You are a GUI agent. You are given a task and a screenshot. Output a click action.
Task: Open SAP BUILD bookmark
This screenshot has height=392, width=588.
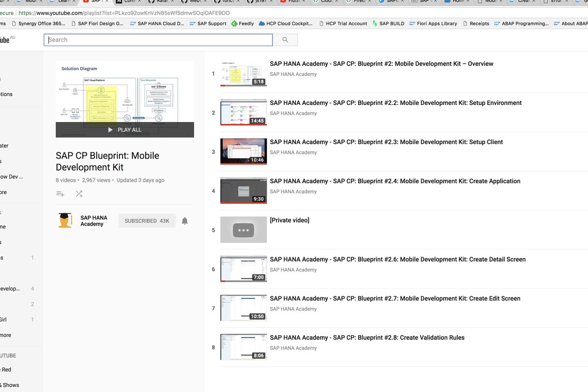(388, 24)
